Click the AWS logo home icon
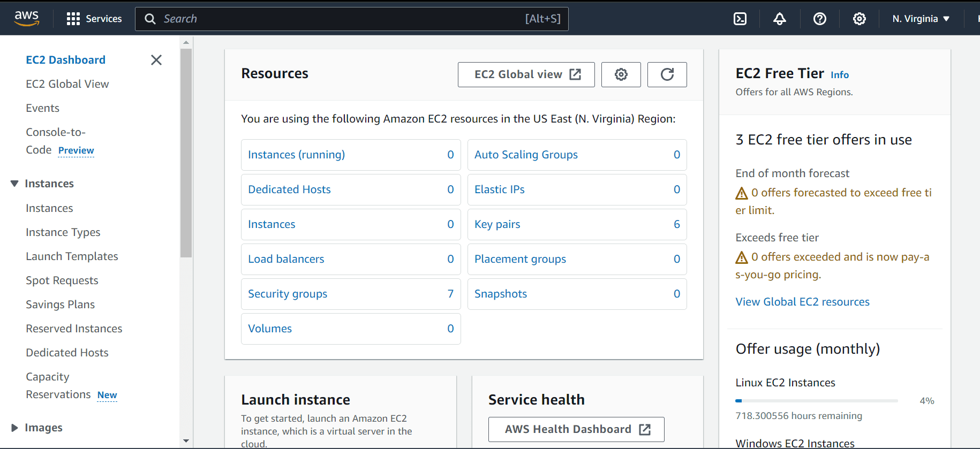The image size is (980, 449). (x=26, y=18)
